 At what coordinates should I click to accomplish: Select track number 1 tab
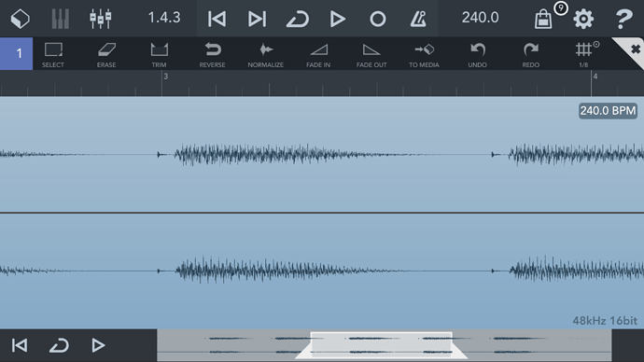pyautogui.click(x=17, y=53)
